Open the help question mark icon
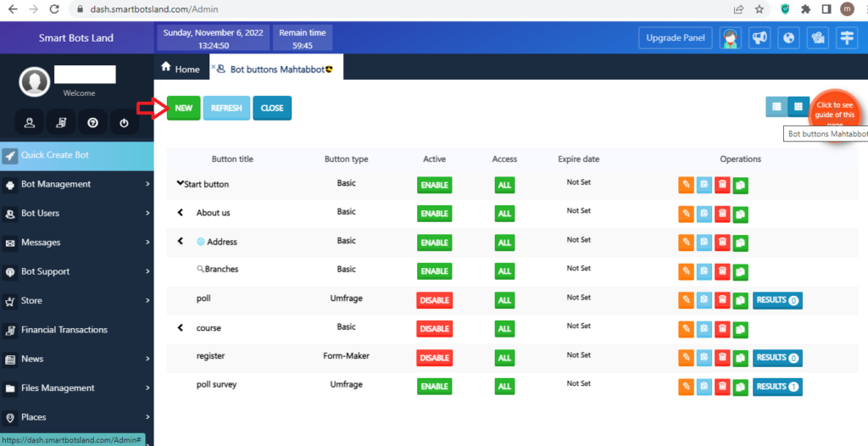 click(92, 123)
